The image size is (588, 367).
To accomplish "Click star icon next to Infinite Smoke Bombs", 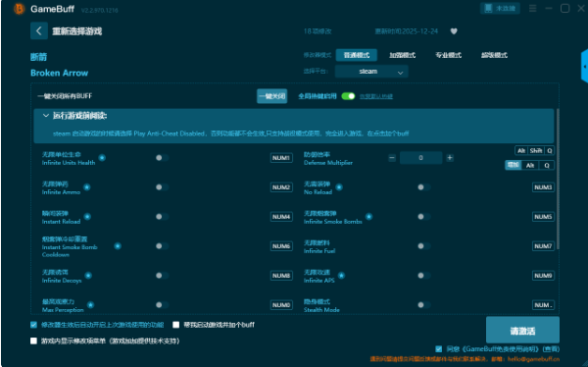I will click(x=369, y=216).
